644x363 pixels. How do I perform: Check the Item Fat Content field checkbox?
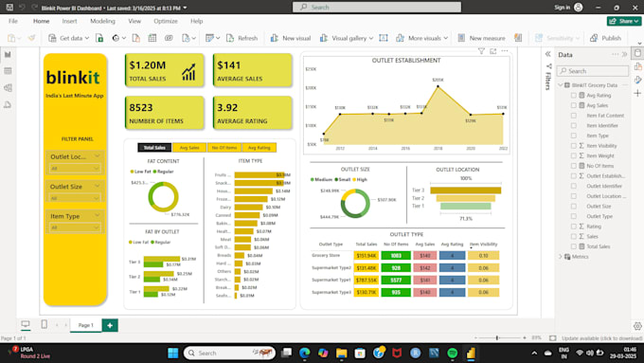click(x=574, y=116)
